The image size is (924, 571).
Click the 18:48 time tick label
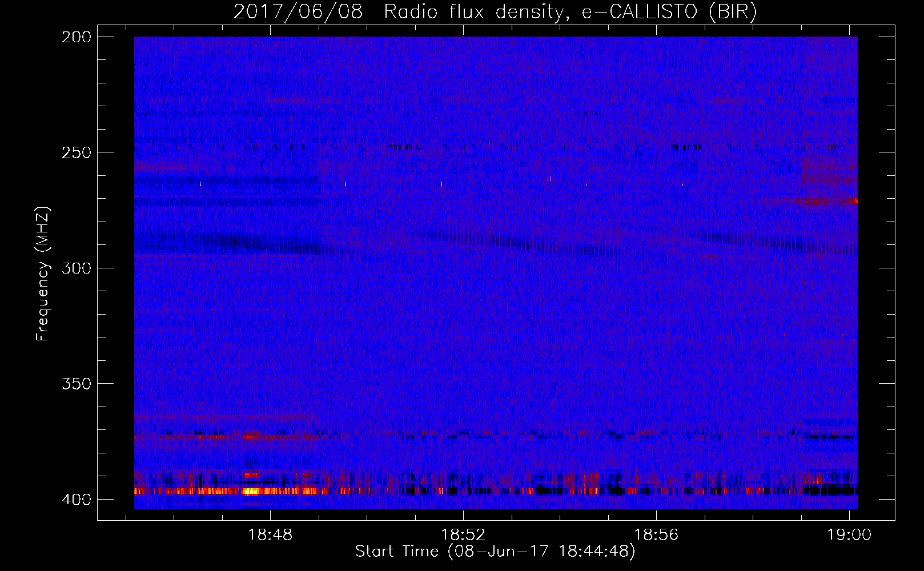(x=270, y=534)
